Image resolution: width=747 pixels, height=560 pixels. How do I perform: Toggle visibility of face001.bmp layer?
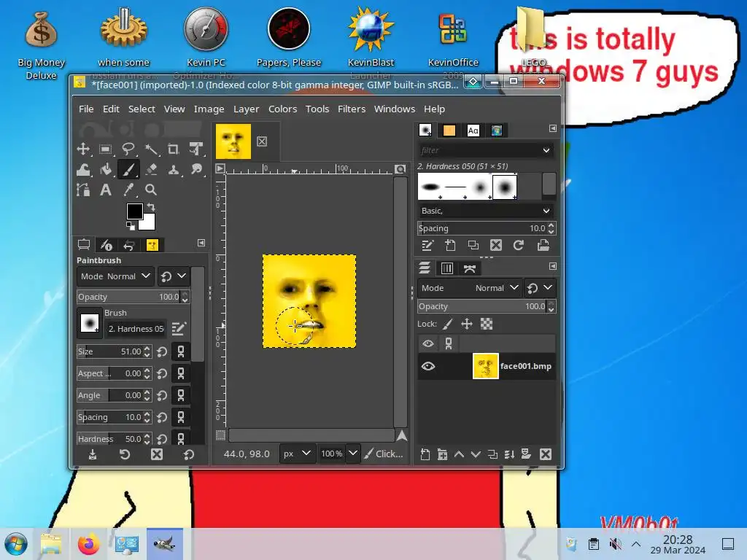(x=427, y=366)
